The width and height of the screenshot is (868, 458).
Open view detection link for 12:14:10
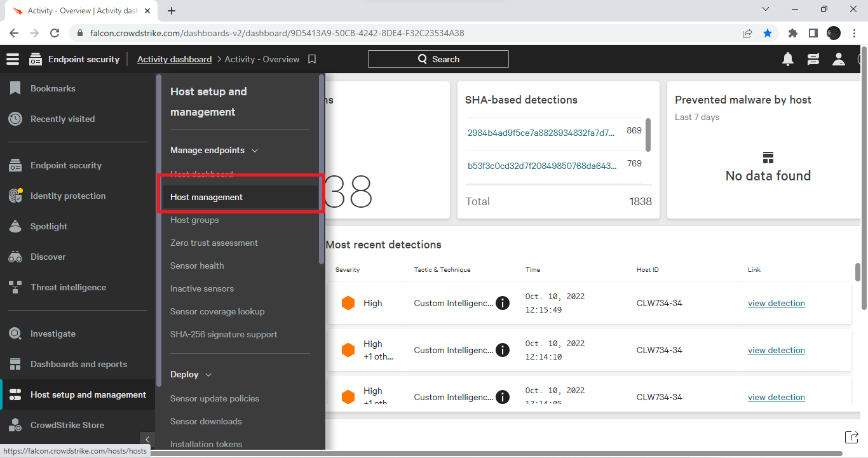[776, 350]
